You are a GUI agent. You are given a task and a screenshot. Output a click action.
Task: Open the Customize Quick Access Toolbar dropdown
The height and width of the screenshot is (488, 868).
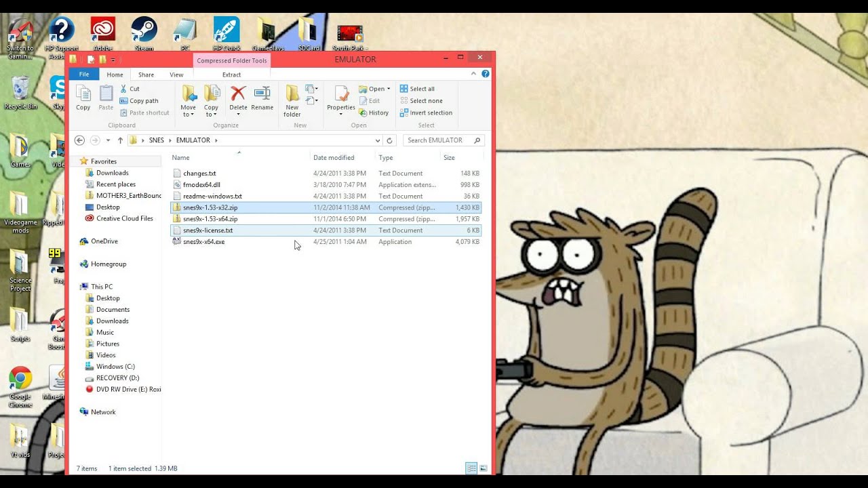coord(113,60)
